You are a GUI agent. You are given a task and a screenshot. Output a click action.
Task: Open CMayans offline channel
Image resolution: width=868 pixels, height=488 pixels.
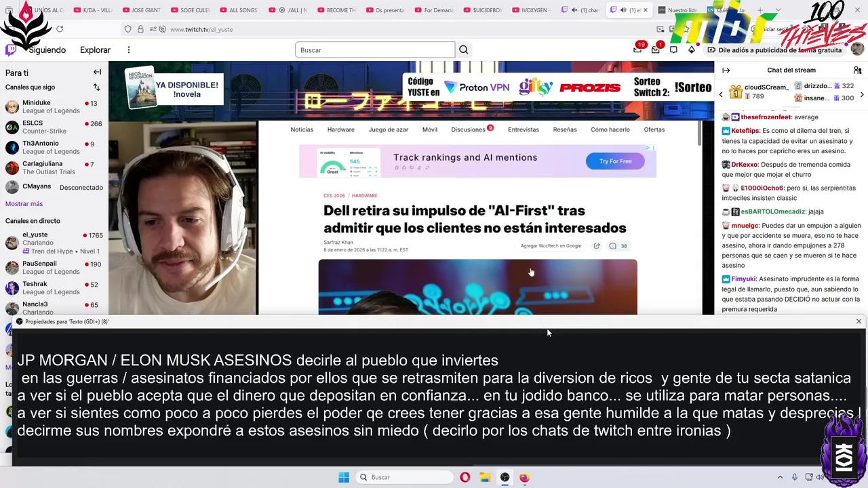[54, 187]
